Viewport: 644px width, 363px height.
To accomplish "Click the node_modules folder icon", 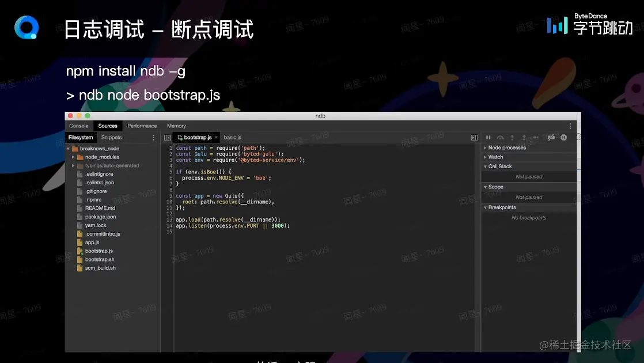I will pos(81,157).
